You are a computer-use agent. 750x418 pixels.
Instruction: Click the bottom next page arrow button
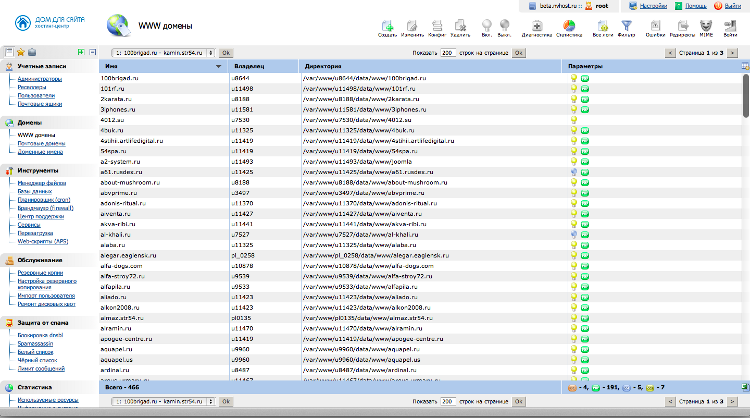coord(732,401)
